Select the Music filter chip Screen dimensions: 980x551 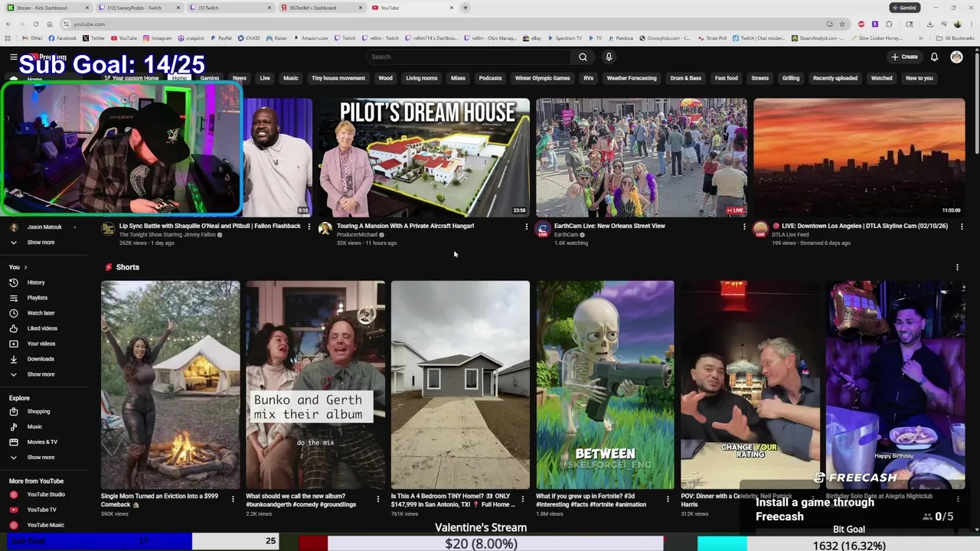coord(291,78)
